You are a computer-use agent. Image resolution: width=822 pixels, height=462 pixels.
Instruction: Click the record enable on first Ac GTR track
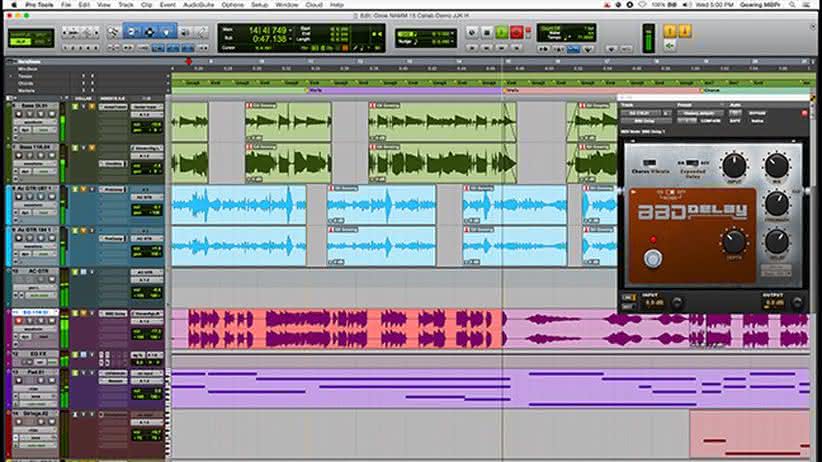point(19,197)
